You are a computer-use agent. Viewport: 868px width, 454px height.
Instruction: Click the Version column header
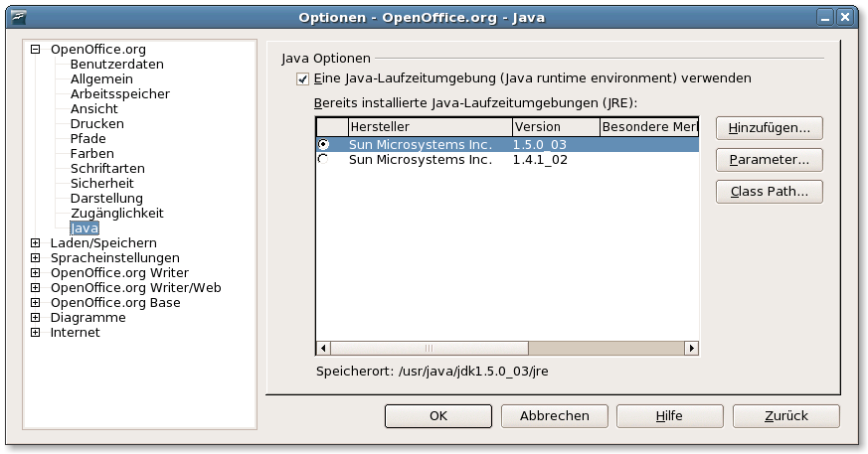click(556, 126)
